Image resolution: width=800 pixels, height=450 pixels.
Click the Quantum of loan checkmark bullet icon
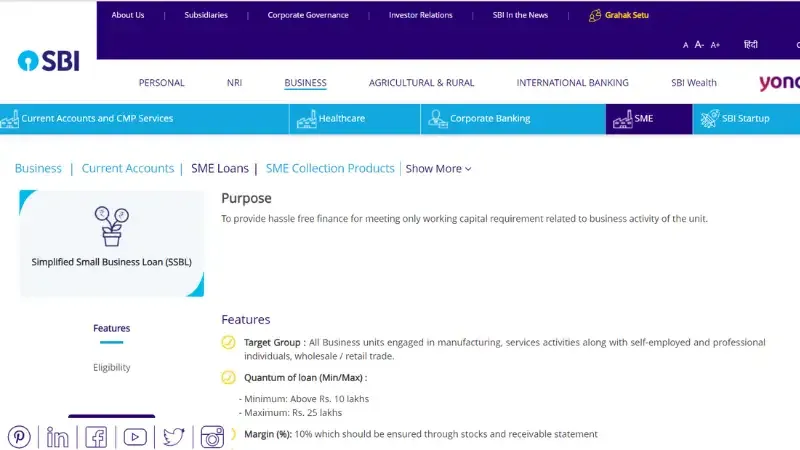pos(228,378)
